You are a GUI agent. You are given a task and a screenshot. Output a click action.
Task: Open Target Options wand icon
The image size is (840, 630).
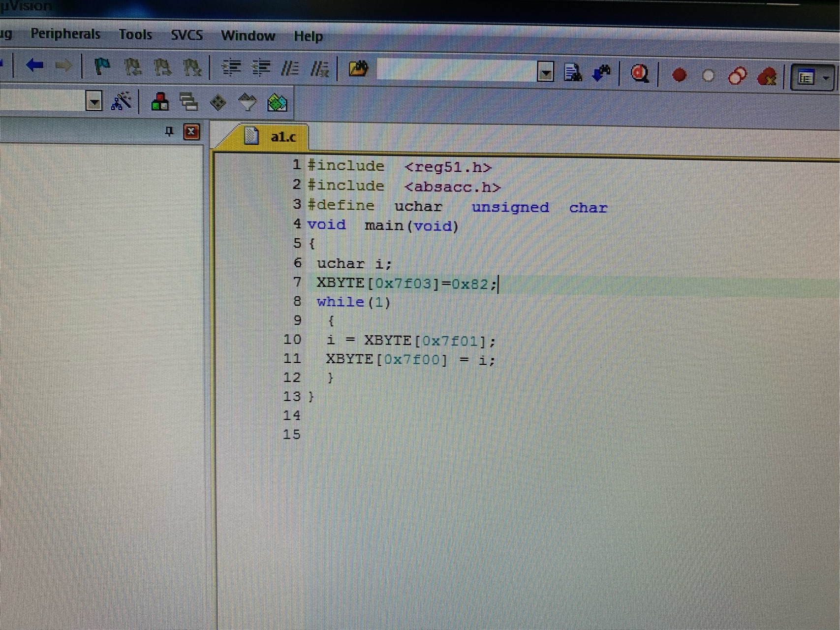pos(121,101)
